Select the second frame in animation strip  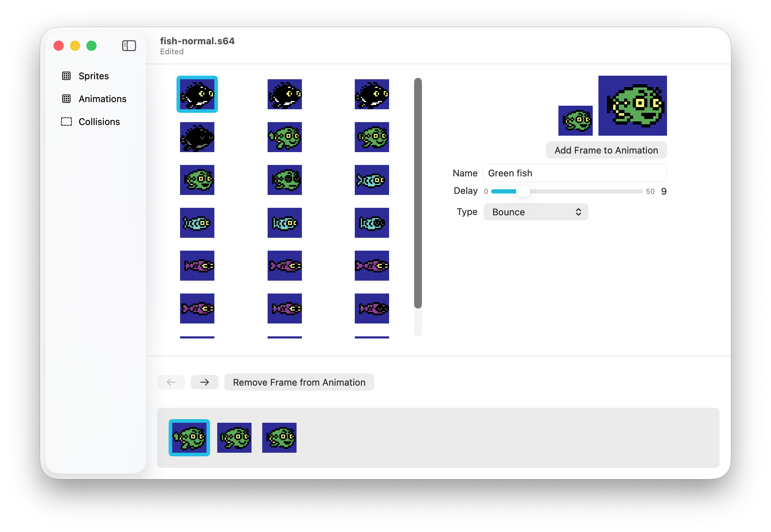(234, 438)
